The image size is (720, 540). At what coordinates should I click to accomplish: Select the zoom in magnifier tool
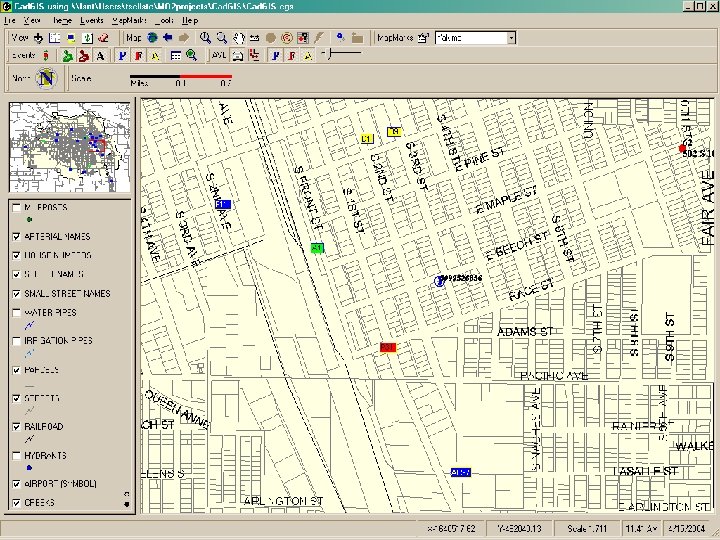pos(205,38)
